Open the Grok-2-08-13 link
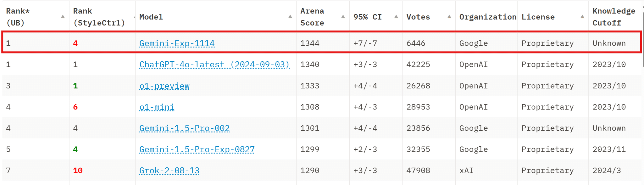This screenshot has width=644, height=185. pyautogui.click(x=169, y=171)
